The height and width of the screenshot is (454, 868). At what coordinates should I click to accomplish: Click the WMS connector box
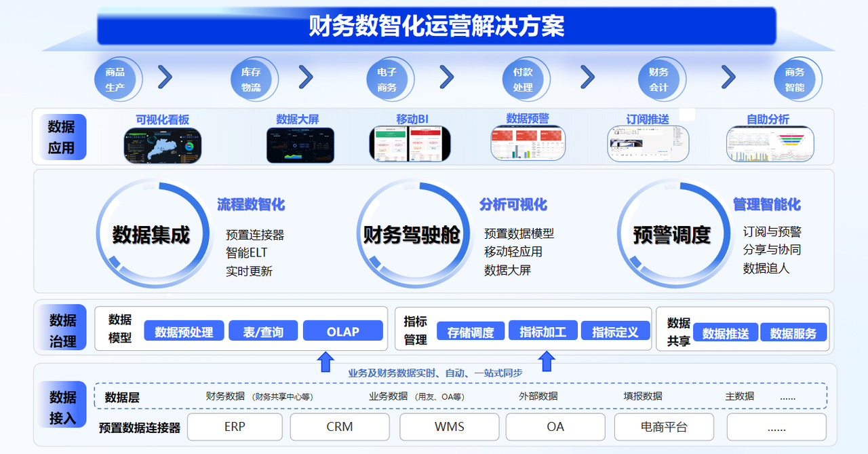[x=449, y=427]
